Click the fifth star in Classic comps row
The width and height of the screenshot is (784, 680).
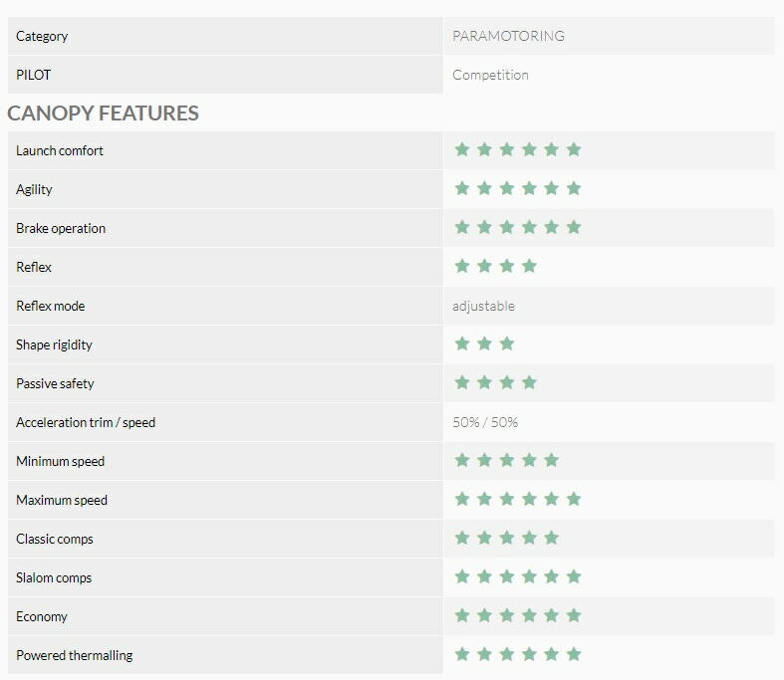click(552, 538)
